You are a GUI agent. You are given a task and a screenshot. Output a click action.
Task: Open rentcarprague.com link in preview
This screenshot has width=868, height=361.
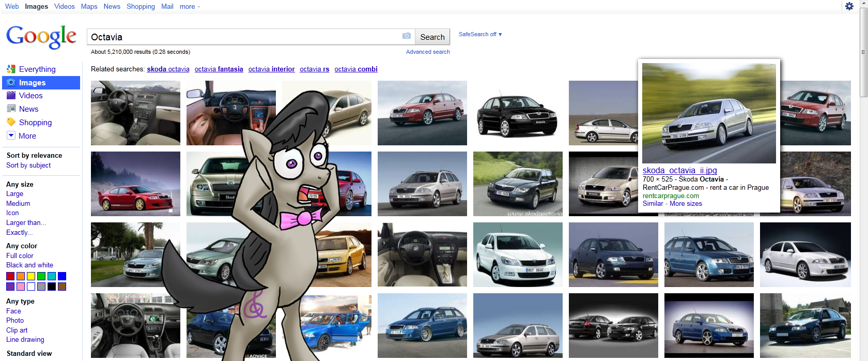[671, 195]
